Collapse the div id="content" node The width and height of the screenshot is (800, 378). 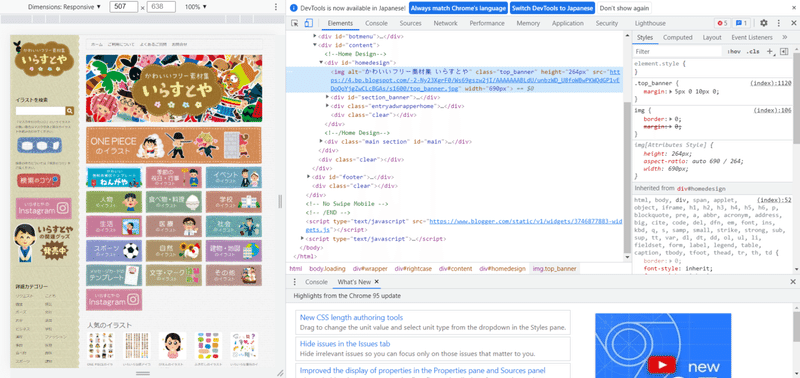tap(315, 45)
